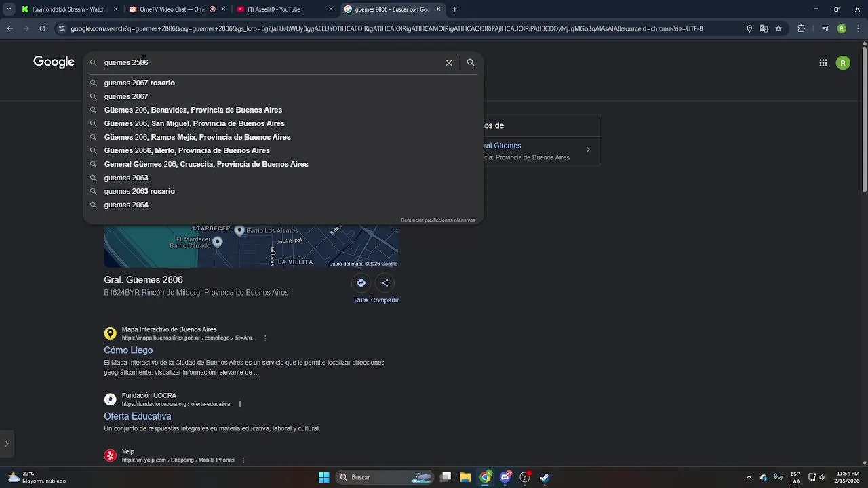The height and width of the screenshot is (488, 868).
Task: Open File Explorer from taskbar
Action: [465, 477]
